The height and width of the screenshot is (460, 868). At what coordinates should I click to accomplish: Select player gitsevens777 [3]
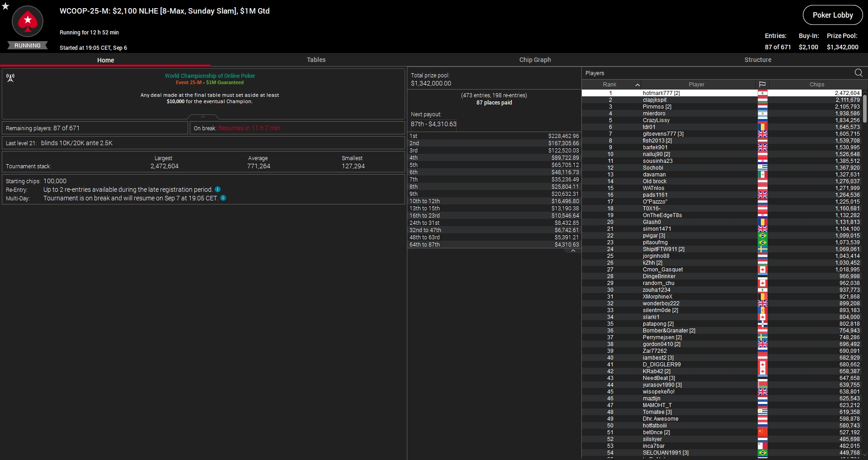point(722,134)
